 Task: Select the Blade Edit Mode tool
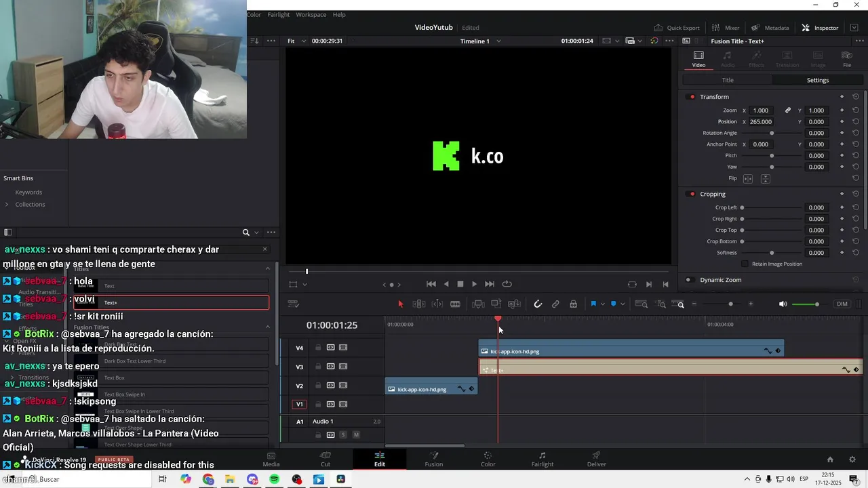[455, 304]
